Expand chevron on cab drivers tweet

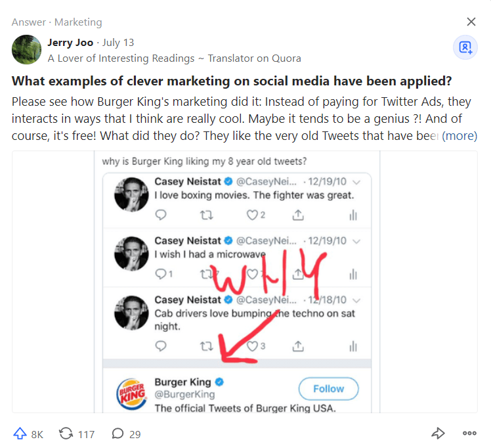coord(356,300)
